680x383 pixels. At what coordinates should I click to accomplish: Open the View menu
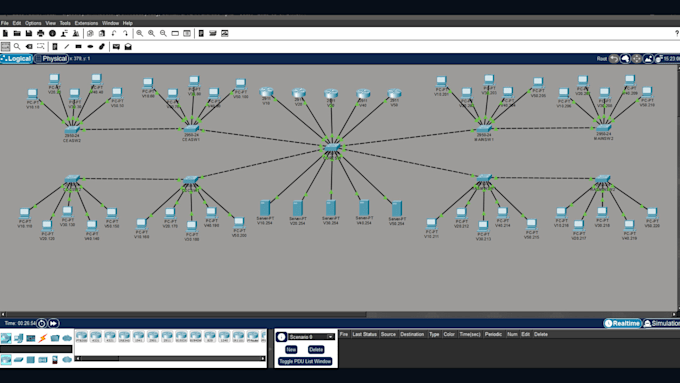pyautogui.click(x=51, y=23)
